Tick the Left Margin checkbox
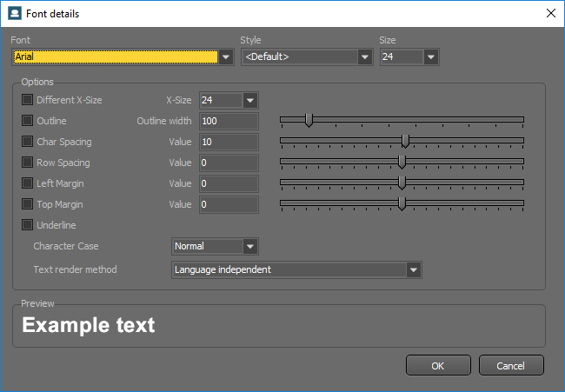 tap(28, 183)
